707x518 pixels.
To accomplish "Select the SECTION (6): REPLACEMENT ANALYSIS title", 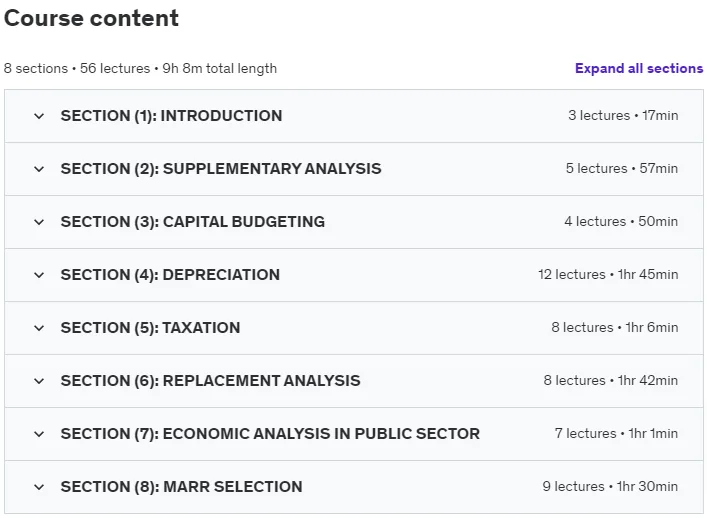I will (x=211, y=380).
